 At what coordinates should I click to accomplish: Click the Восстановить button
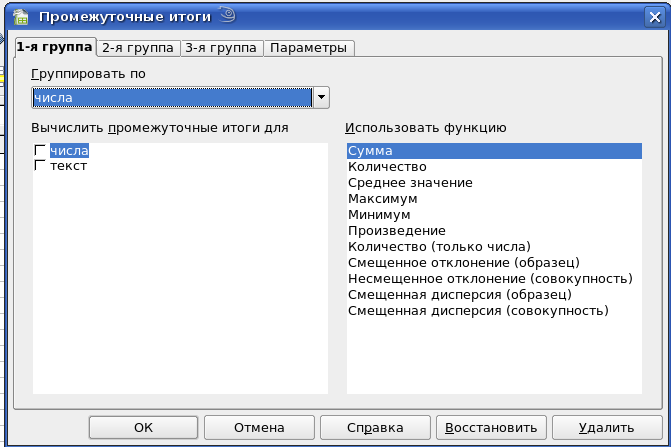491,427
